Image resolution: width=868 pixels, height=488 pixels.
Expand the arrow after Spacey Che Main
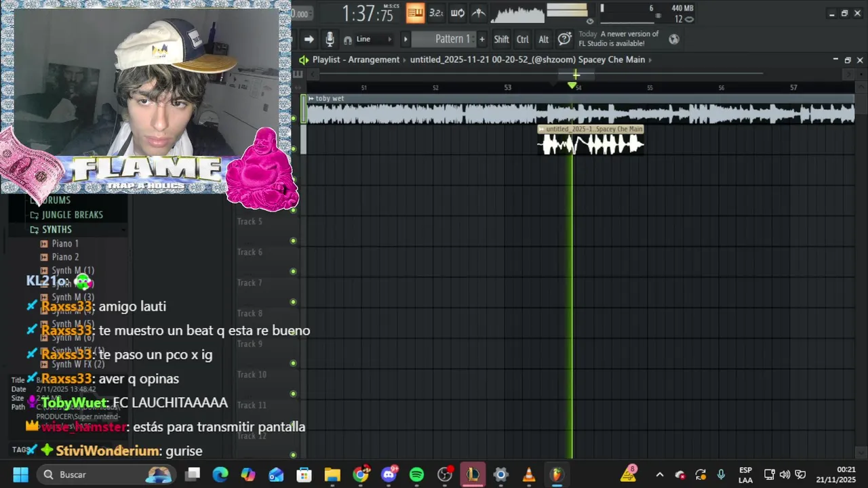coord(651,60)
